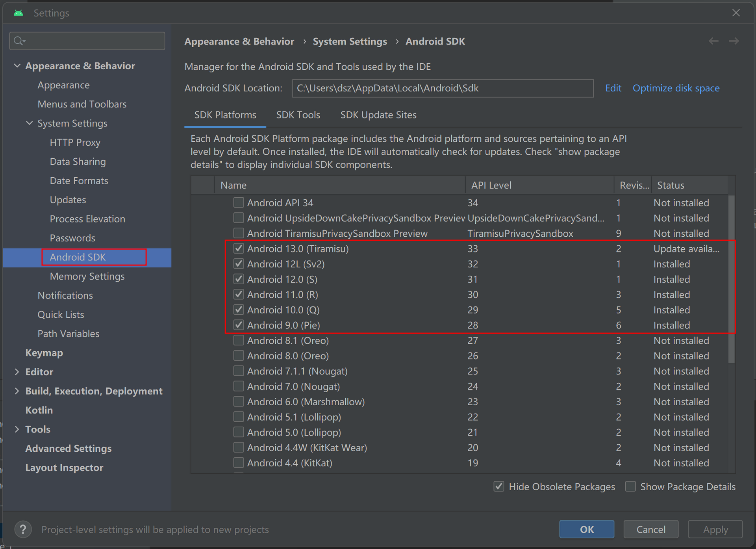Check Android TiramisuPrivacySandbox Preview checkbox
Viewport: 756px width, 549px height.
(x=239, y=233)
